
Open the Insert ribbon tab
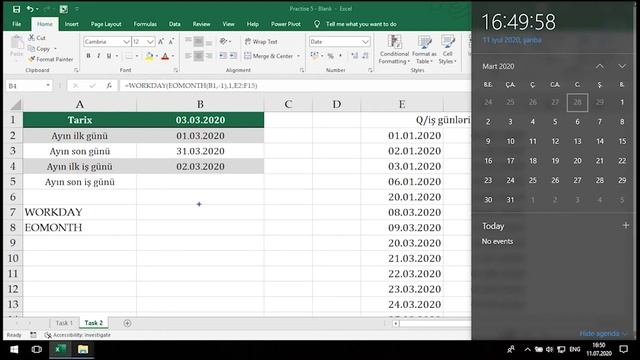pyautogui.click(x=71, y=24)
